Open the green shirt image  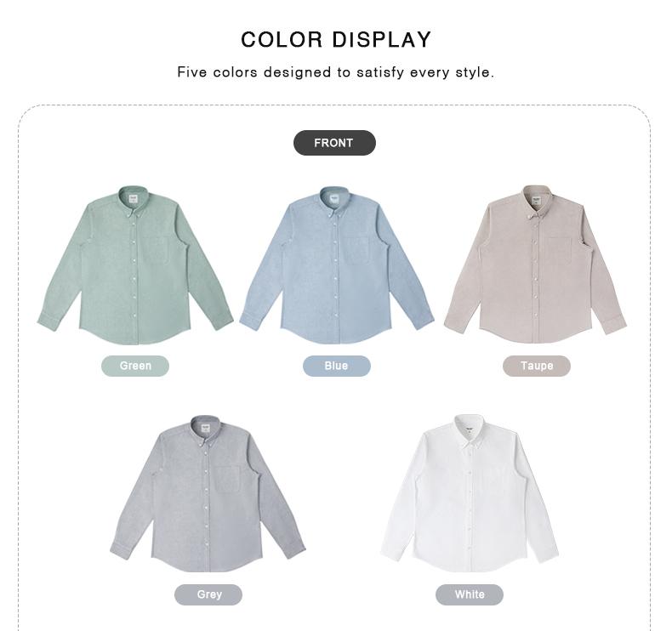tap(135, 264)
